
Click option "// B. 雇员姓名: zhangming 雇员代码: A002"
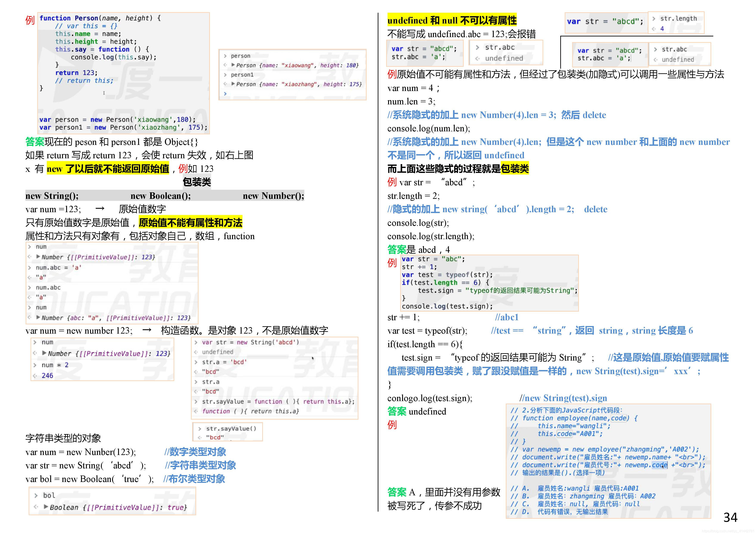click(x=583, y=496)
